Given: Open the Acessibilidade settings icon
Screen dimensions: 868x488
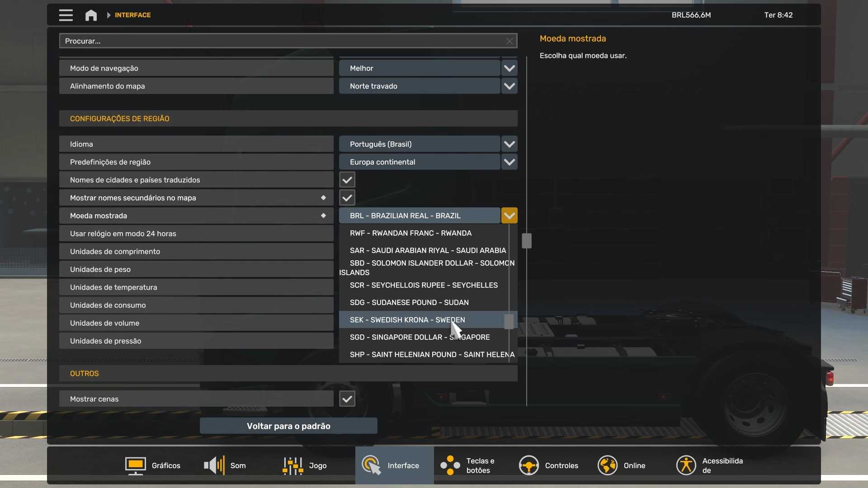Looking at the screenshot, I should 686,465.
